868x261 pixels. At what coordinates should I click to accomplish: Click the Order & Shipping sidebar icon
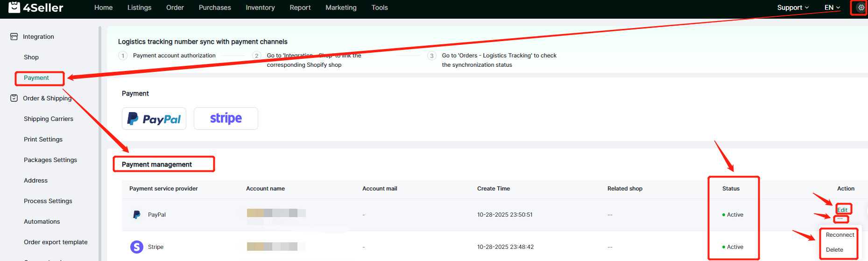click(14, 98)
